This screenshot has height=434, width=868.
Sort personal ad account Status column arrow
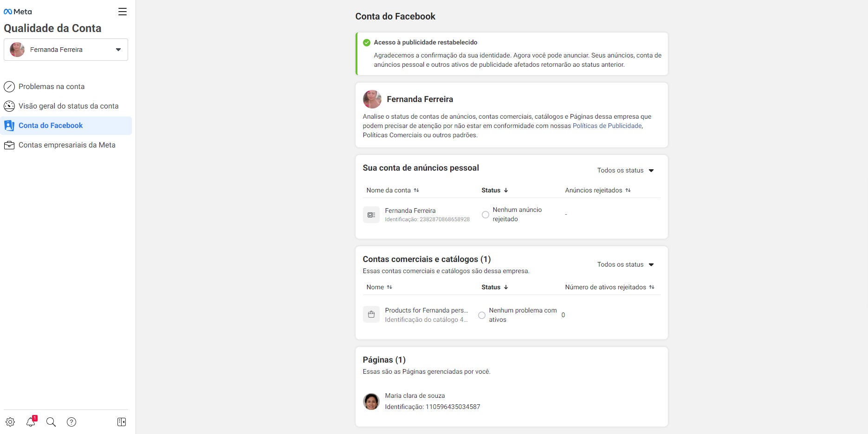[506, 190]
